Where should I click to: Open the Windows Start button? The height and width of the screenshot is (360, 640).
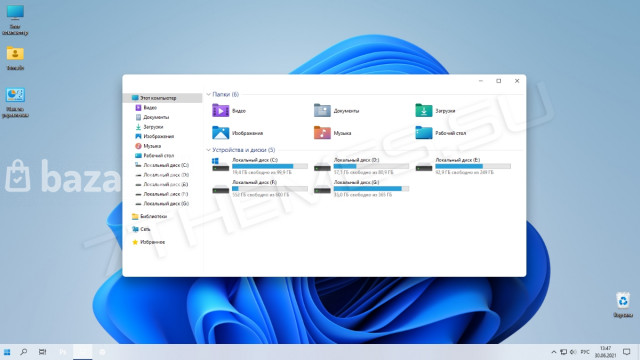(x=7, y=352)
